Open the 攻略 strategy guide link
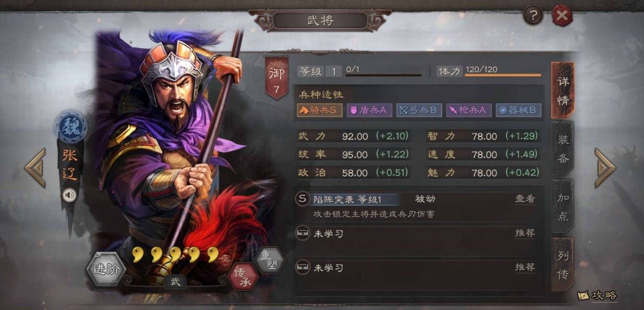Image resolution: width=644 pixels, height=310 pixels. point(597,295)
